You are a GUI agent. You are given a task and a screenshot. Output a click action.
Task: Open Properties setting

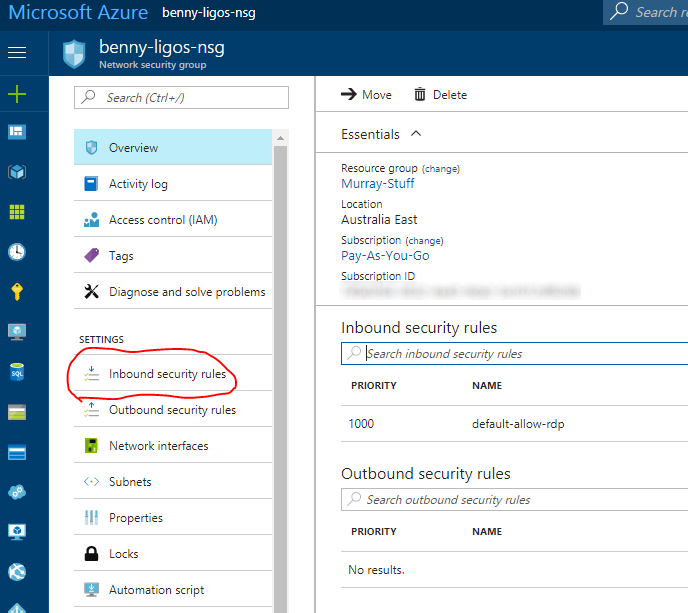[173, 517]
